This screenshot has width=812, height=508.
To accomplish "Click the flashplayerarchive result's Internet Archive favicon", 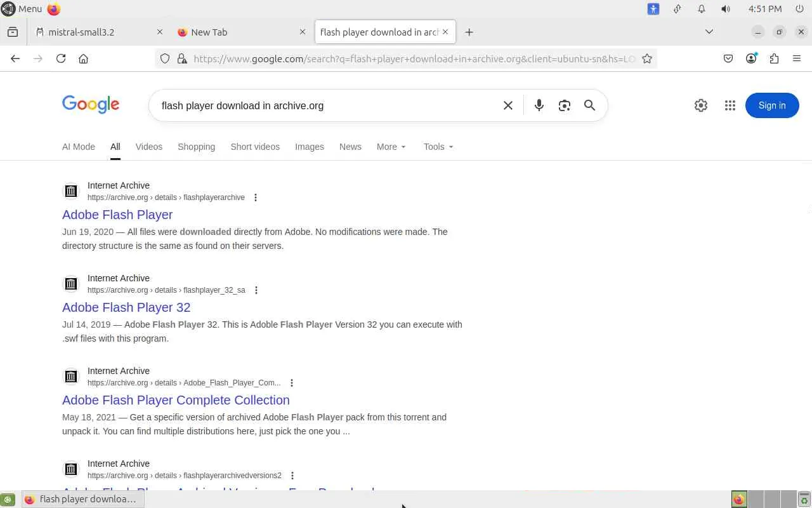I will (71, 191).
